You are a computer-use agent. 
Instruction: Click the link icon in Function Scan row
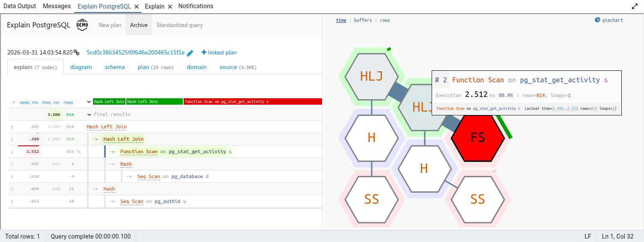[78, 151]
